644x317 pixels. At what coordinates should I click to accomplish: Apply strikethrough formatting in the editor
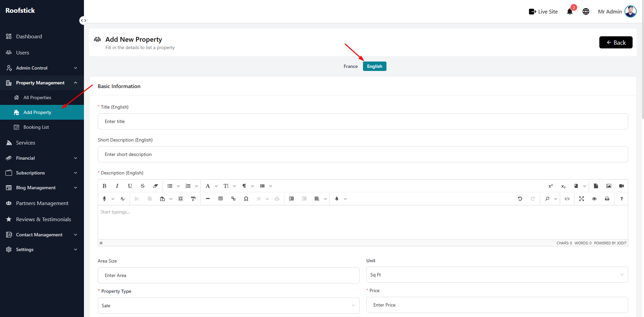point(143,186)
